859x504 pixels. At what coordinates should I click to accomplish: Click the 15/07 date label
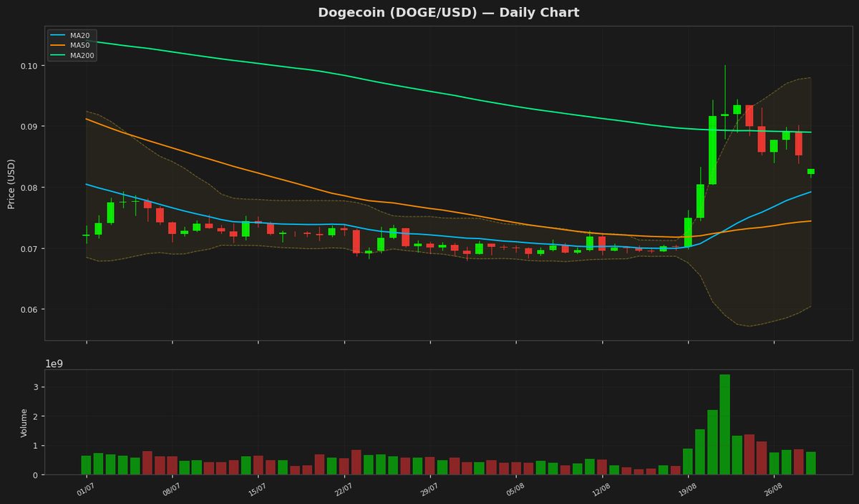pyautogui.click(x=256, y=490)
